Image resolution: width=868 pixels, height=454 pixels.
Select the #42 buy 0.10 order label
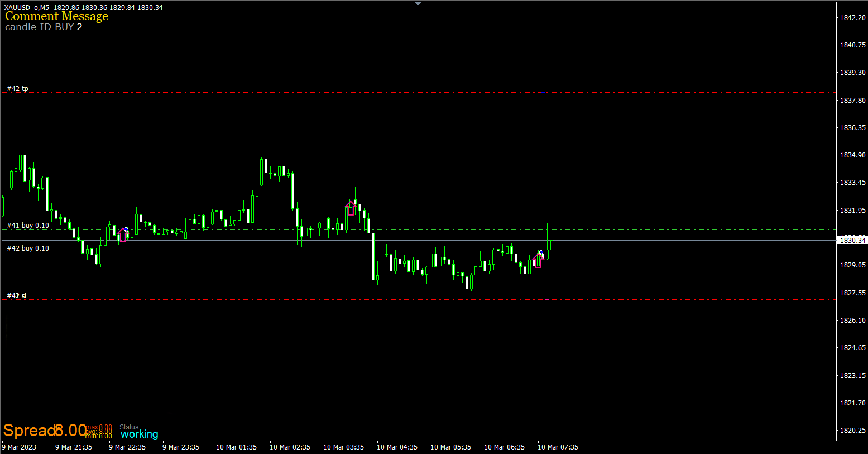point(28,248)
